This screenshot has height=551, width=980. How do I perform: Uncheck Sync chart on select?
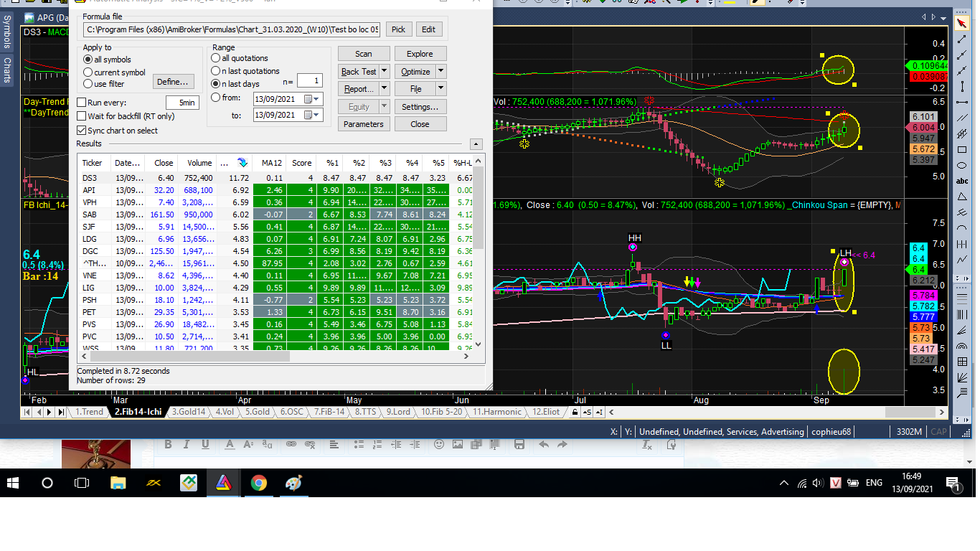point(82,131)
